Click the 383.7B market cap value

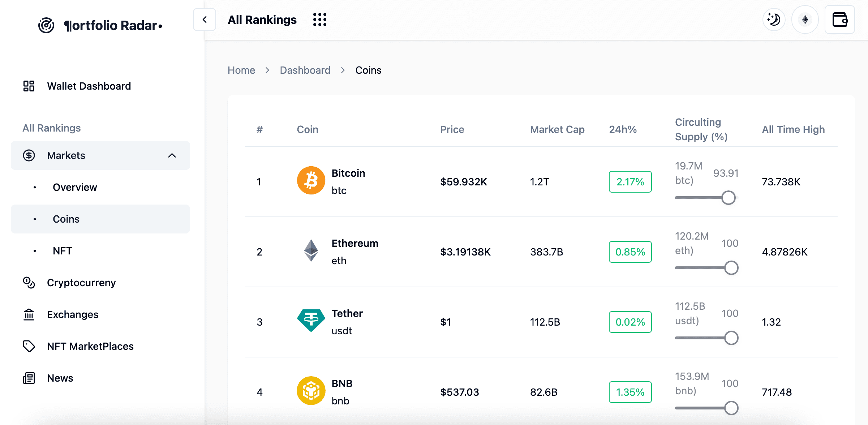click(547, 252)
